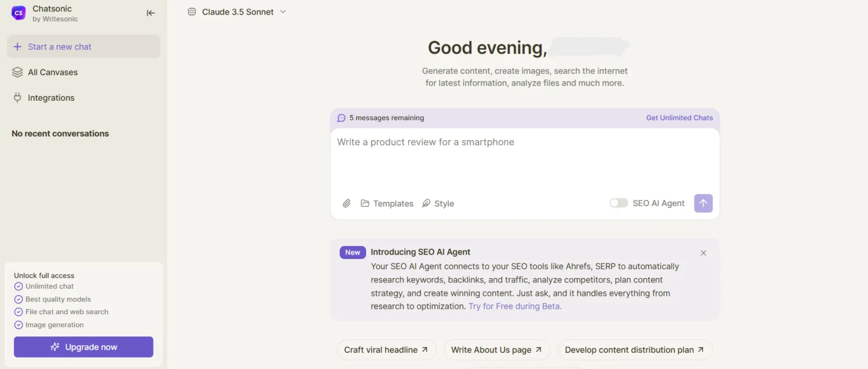Open the Style options
Image resolution: width=868 pixels, height=369 pixels.
pyautogui.click(x=438, y=203)
